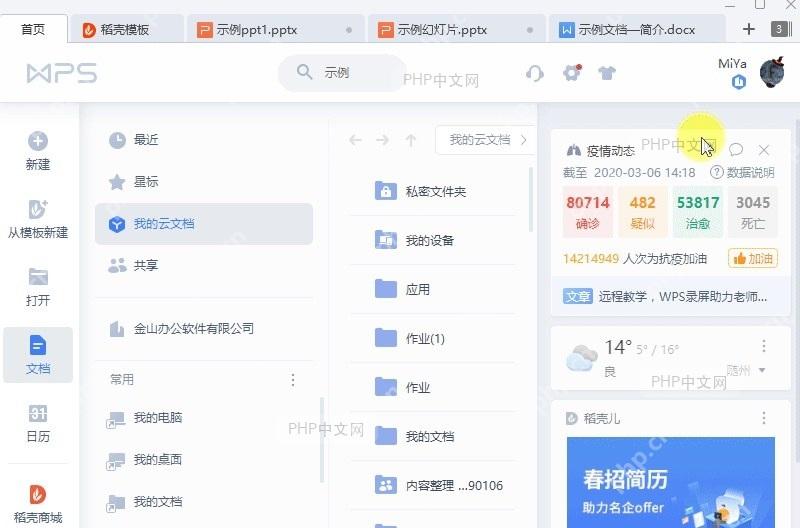
Task: Switch to the 稻壳模板 tab
Action: click(126, 30)
